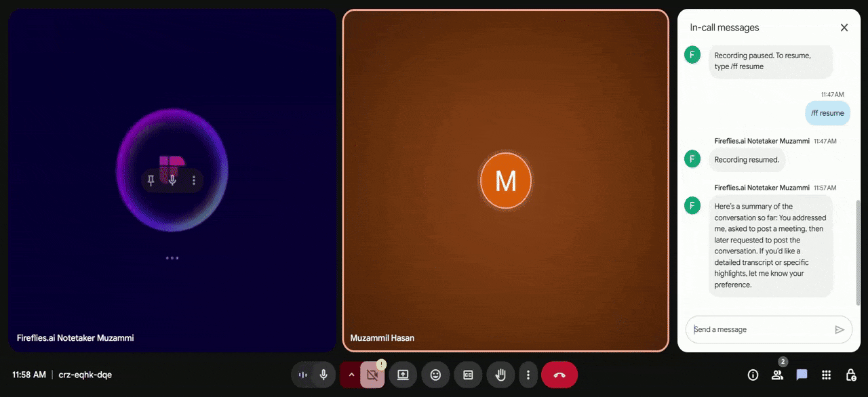Open the in-call chat panel

801,375
